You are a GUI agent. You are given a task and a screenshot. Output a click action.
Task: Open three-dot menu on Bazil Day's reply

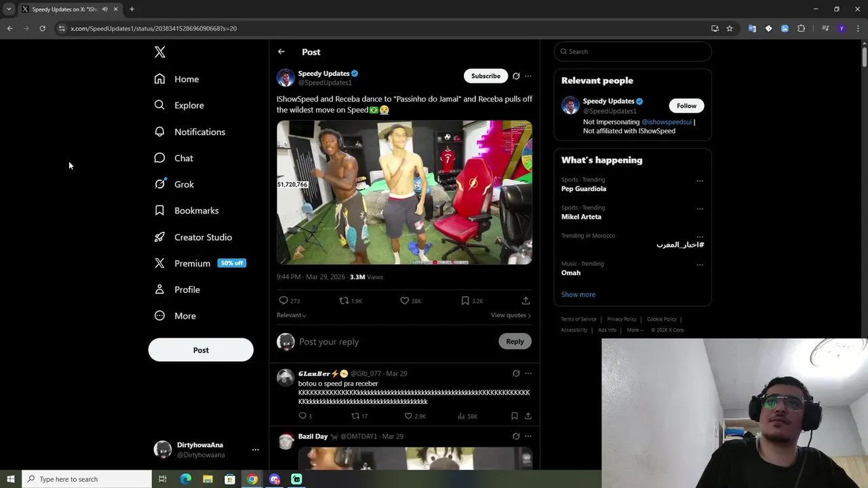click(528, 436)
